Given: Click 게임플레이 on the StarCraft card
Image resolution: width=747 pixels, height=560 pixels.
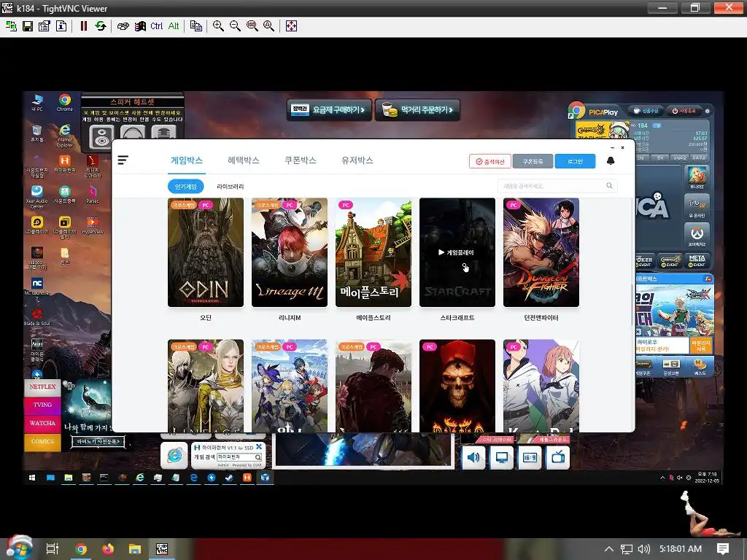Looking at the screenshot, I should [x=457, y=252].
